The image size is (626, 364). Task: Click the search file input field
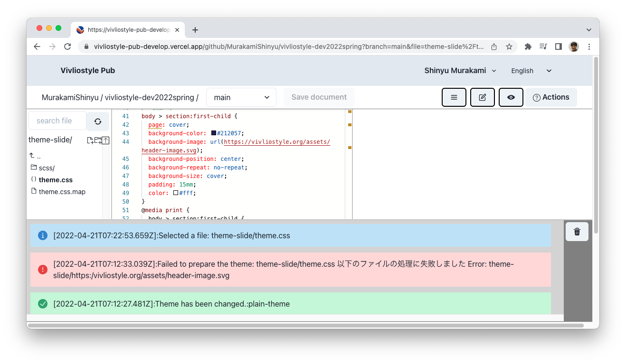57,121
